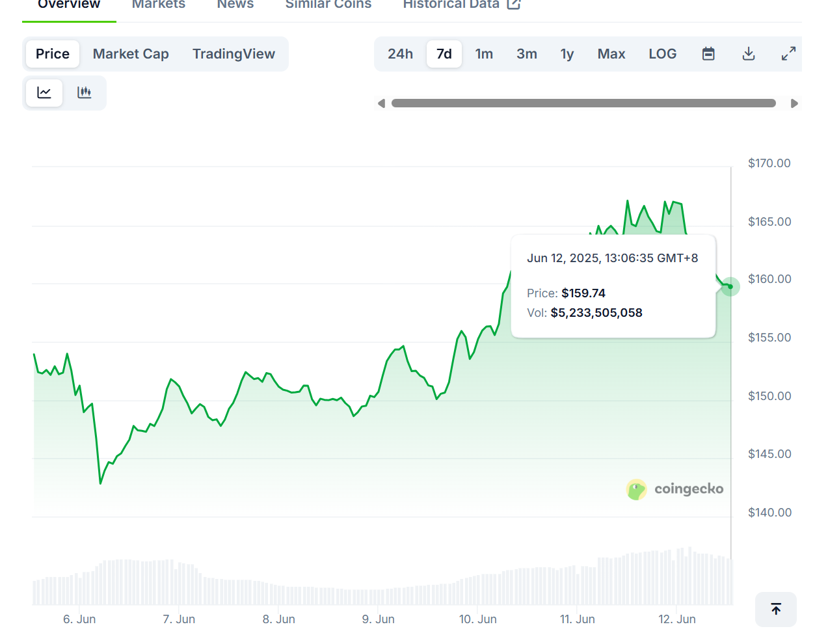Toggle TradingView chart mode
The width and height of the screenshot is (815, 644).
click(234, 53)
